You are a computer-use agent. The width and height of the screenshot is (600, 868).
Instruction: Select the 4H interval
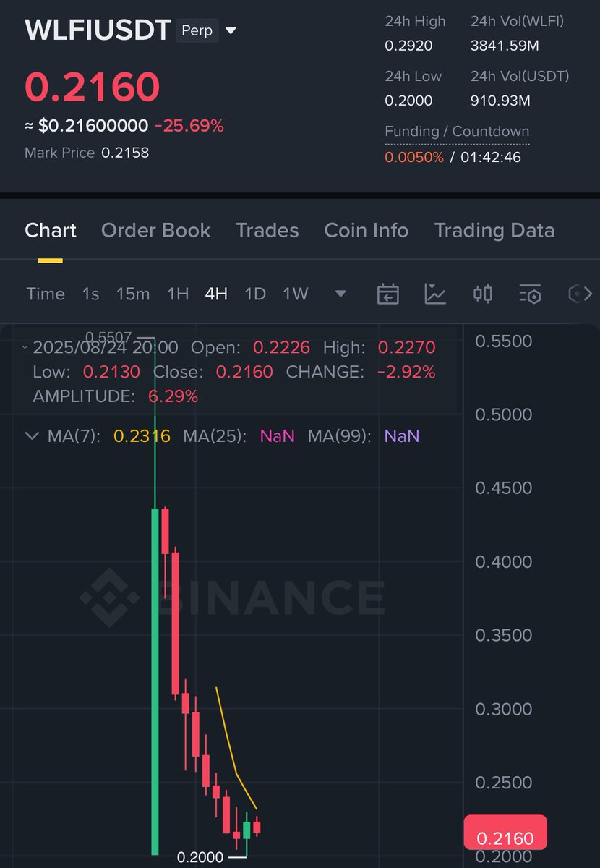tap(216, 294)
